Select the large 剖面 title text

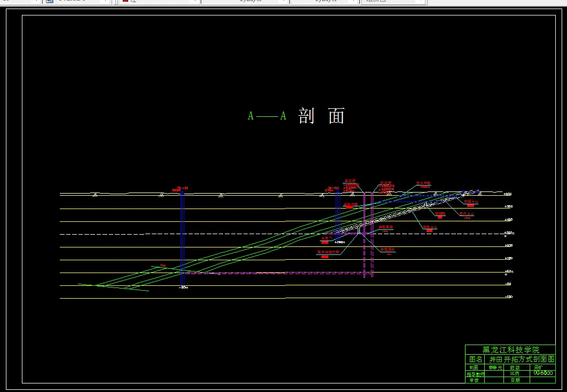321,116
